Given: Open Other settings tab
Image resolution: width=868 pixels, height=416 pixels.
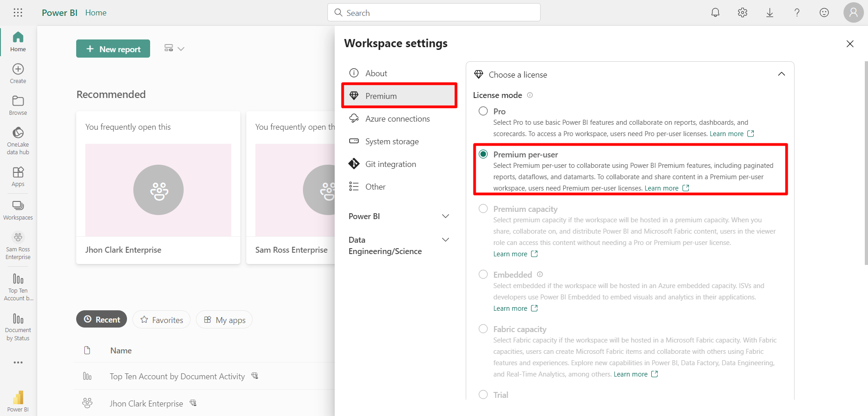Looking at the screenshot, I should click(x=399, y=186).
